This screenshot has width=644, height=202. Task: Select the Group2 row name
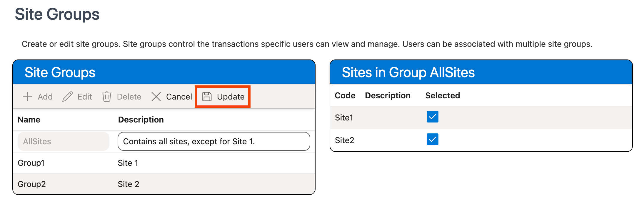(32, 184)
